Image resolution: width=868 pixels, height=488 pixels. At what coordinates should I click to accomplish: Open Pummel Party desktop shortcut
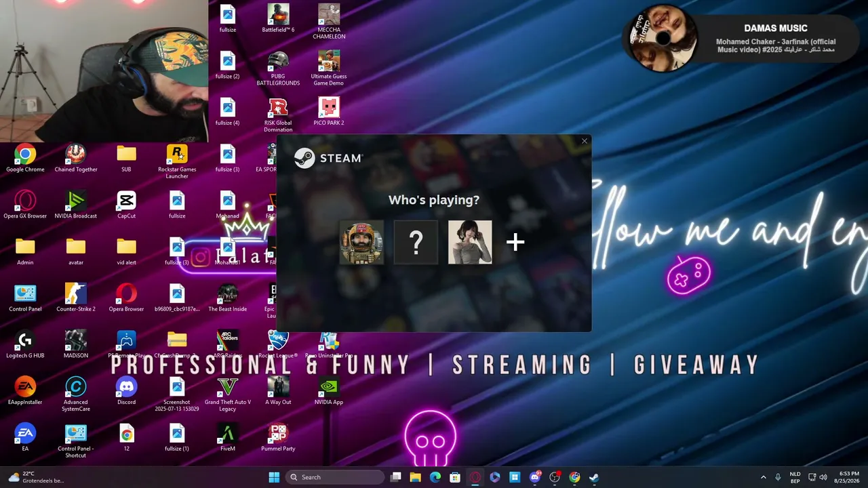click(278, 438)
